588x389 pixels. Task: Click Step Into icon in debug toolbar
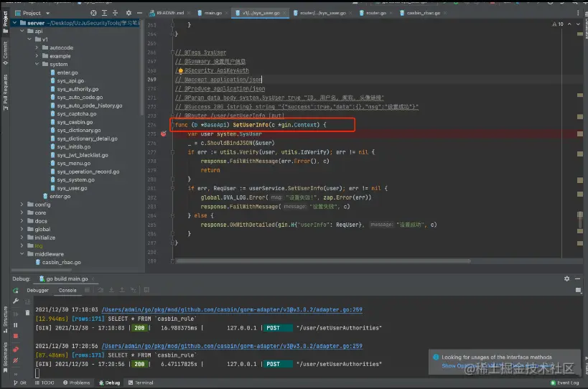pos(111,290)
